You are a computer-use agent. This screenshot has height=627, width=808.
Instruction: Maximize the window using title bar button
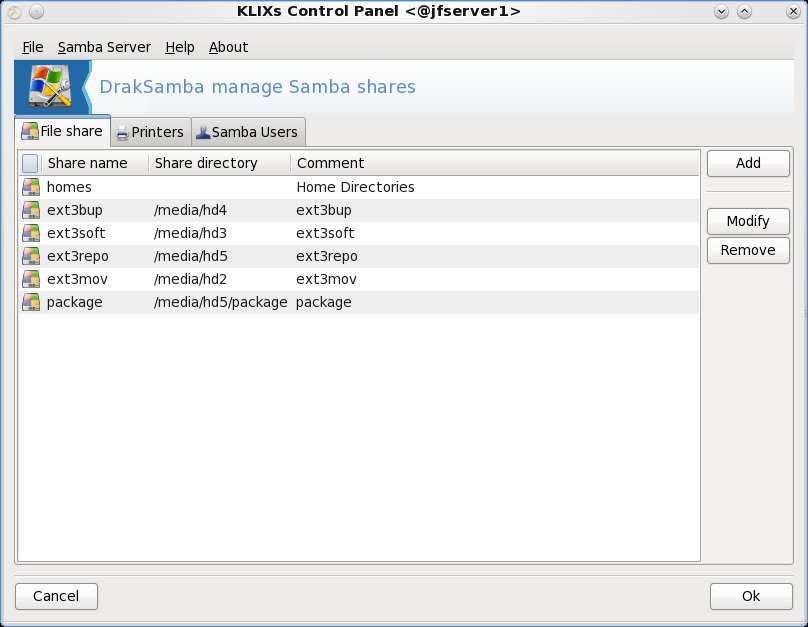coord(744,11)
